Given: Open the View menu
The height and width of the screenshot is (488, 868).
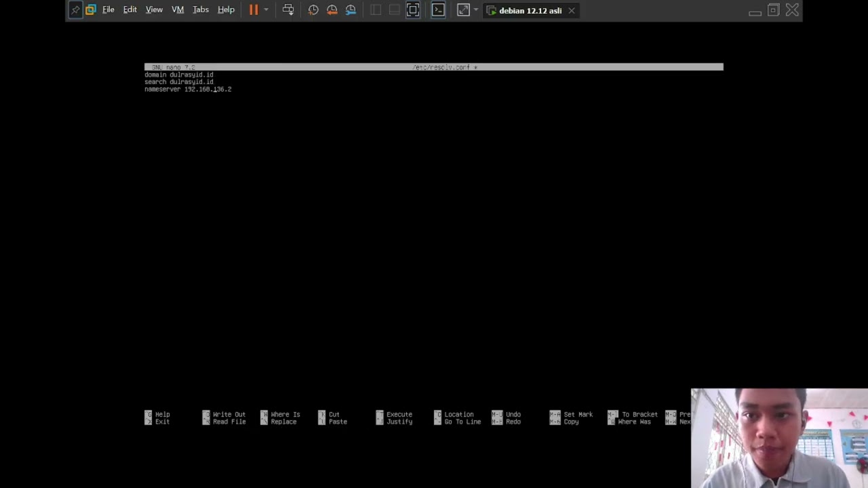Looking at the screenshot, I should coord(154,10).
